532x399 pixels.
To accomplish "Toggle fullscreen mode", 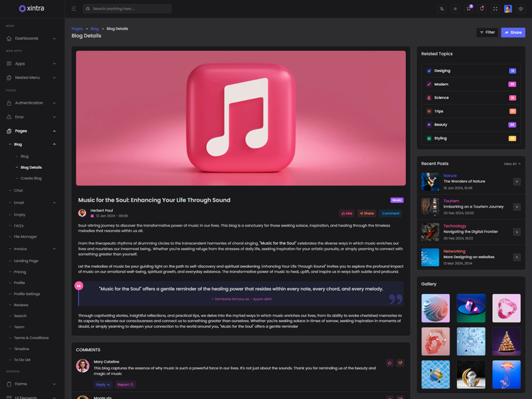I will coord(495,9).
